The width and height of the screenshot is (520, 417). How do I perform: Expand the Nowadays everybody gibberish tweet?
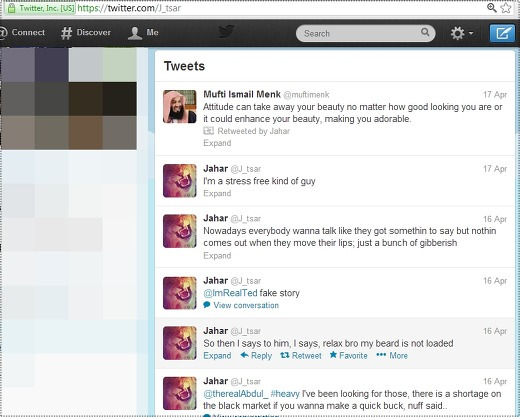click(x=217, y=256)
